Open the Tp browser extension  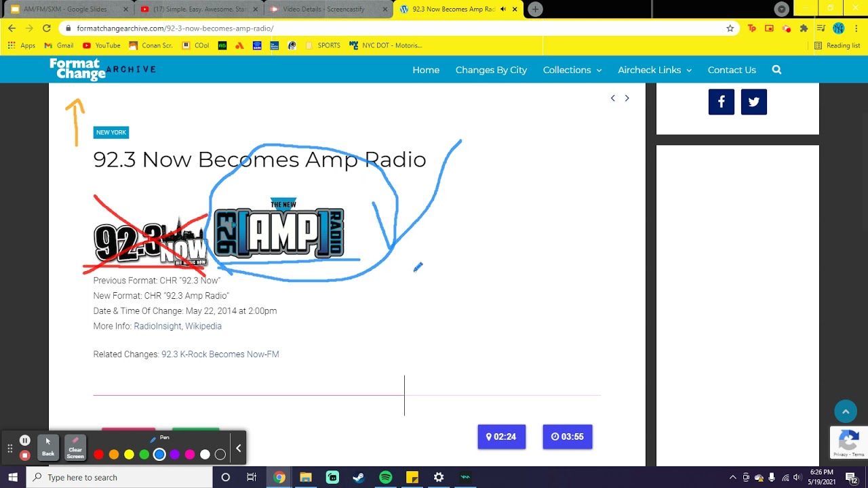point(751,28)
